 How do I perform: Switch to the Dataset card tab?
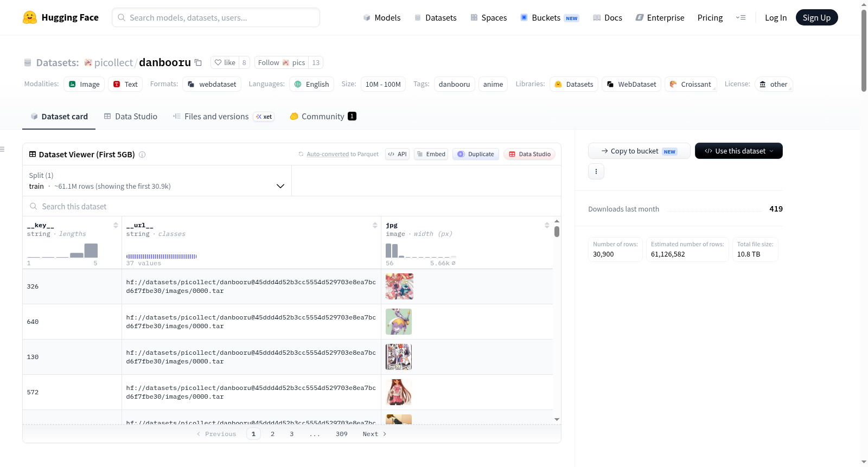tap(59, 116)
